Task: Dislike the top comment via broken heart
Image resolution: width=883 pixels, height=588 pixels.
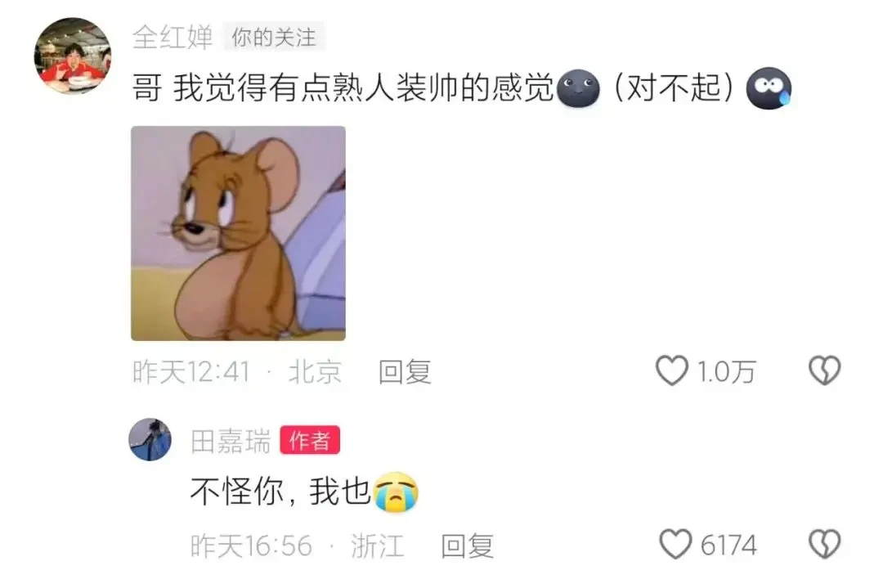Action: point(824,370)
